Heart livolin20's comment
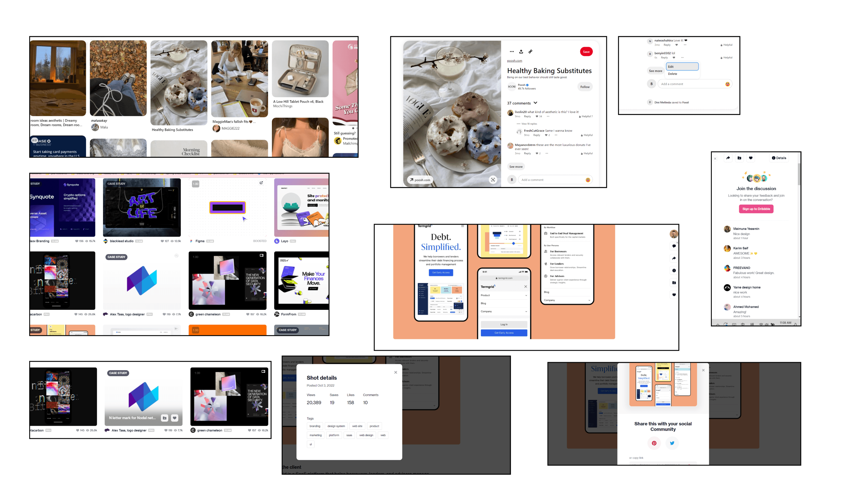This screenshot has height=504, width=849. click(537, 117)
